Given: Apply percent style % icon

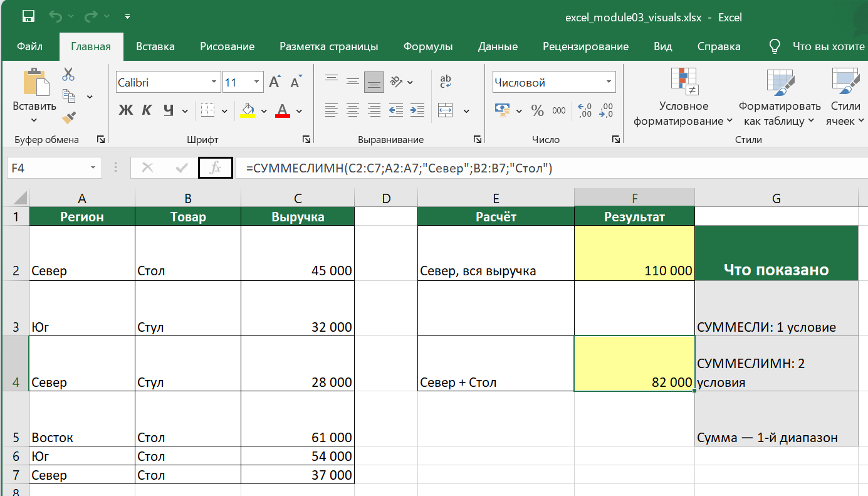Looking at the screenshot, I should (537, 110).
